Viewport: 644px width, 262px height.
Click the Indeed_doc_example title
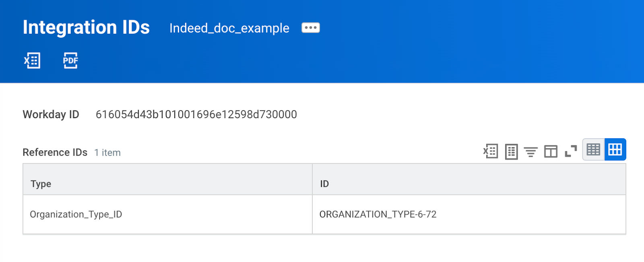coord(229,28)
